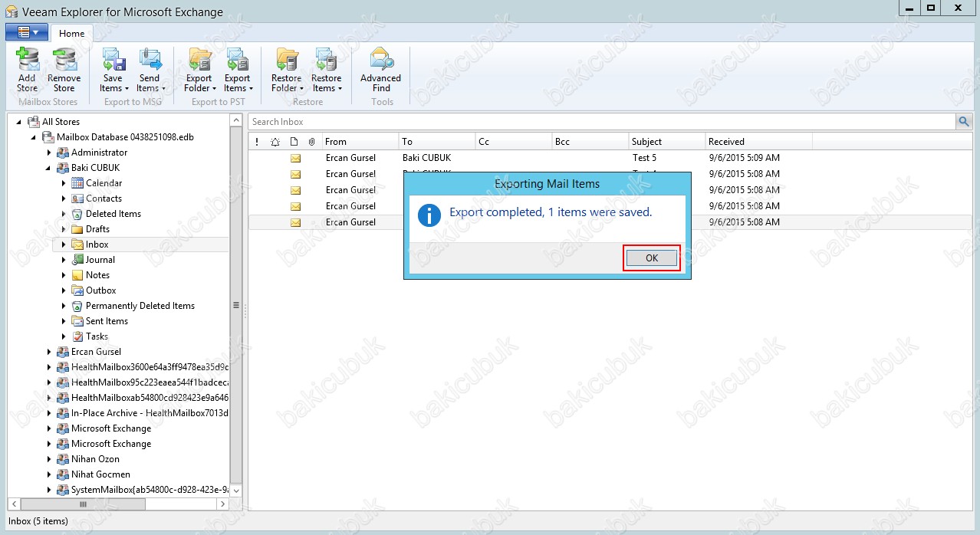This screenshot has width=980, height=535.
Task: Click the Permanently Deleted Items icon
Action: point(77,306)
